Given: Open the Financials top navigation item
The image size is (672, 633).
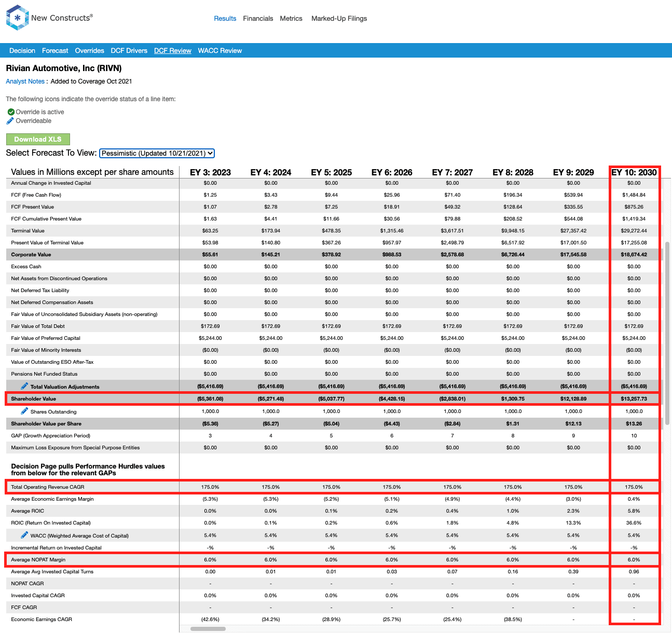Looking at the screenshot, I should coord(258,18).
